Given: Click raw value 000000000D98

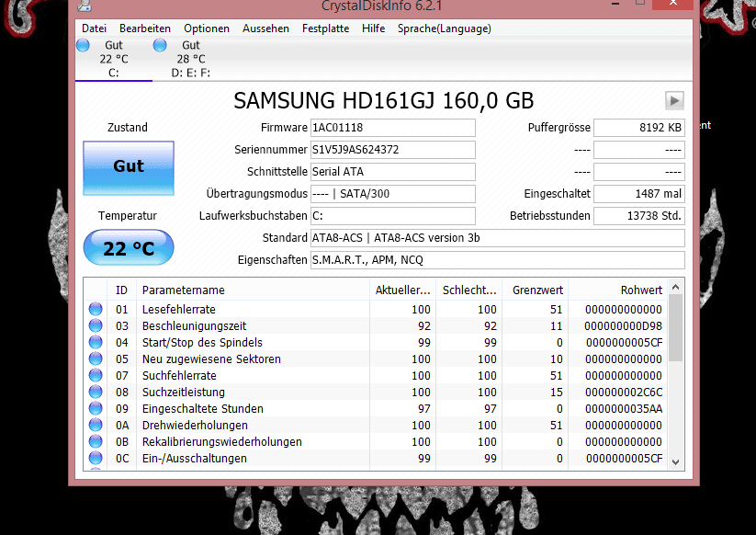Looking at the screenshot, I should 623,326.
